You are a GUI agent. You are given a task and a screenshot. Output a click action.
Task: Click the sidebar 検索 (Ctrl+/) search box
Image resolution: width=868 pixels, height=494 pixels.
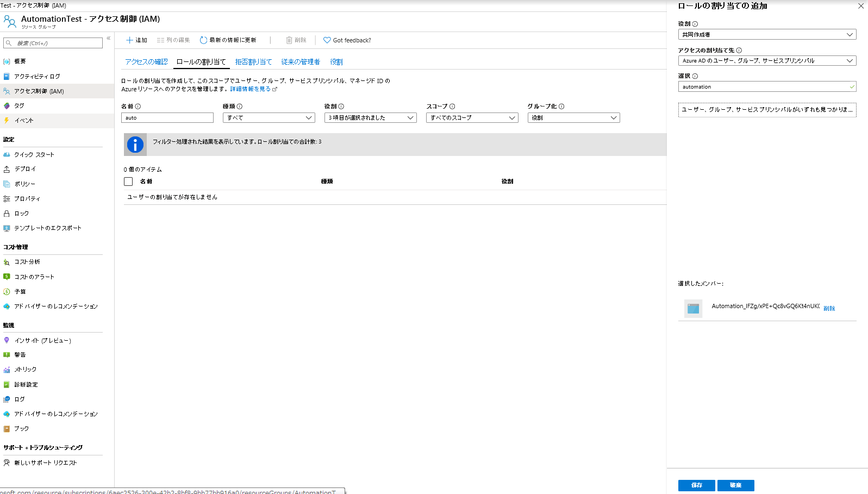pyautogui.click(x=53, y=43)
